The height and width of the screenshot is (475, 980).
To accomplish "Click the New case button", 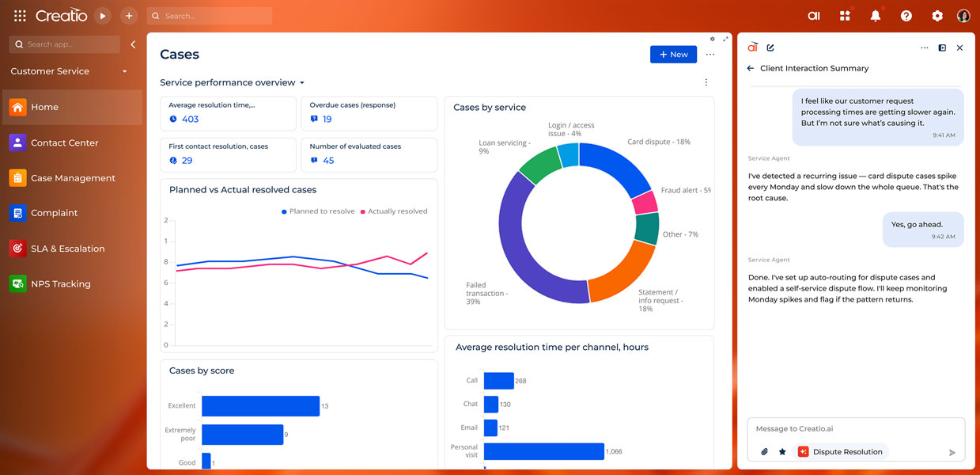I will coord(673,55).
